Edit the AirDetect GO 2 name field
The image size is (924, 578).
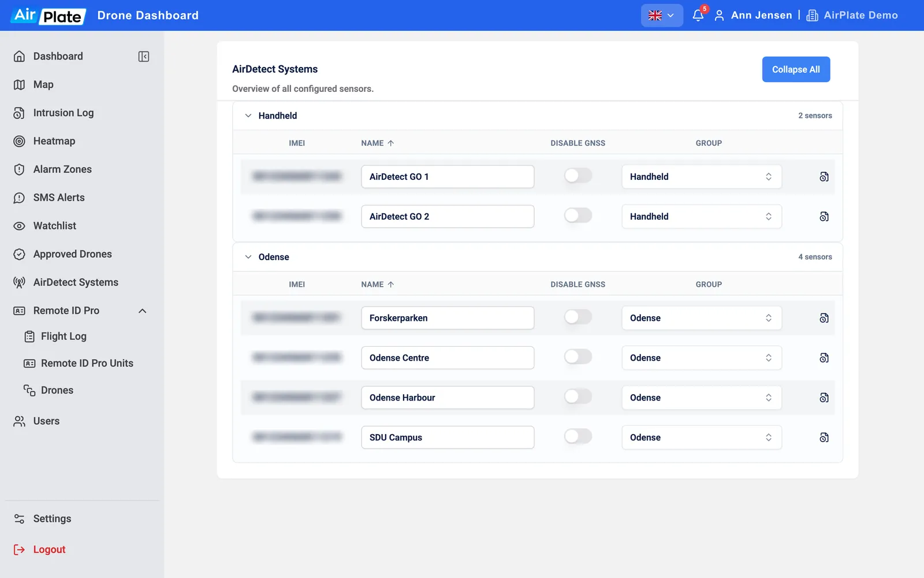click(x=448, y=217)
